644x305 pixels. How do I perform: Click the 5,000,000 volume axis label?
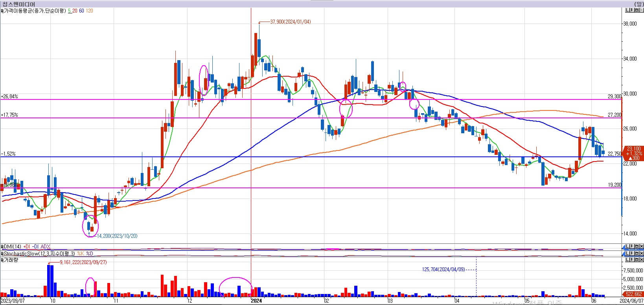tap(632, 279)
